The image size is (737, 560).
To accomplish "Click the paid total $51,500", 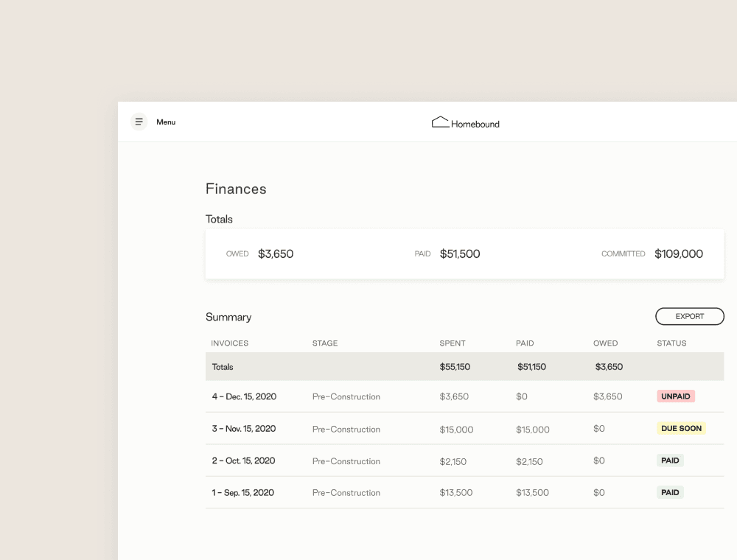I will coord(460,254).
